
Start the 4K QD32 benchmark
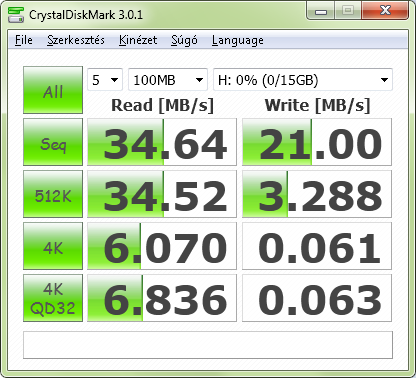(53, 298)
